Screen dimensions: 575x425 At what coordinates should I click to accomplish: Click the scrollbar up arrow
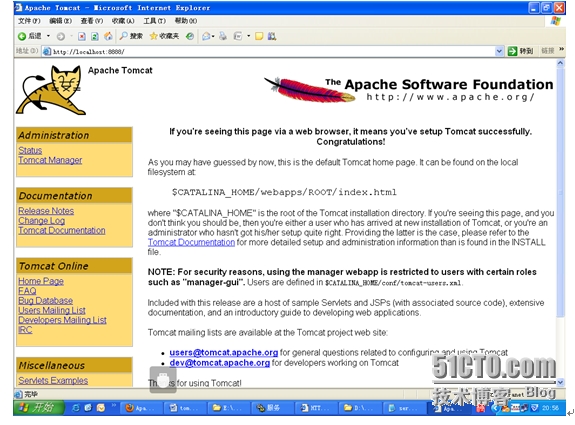(x=560, y=63)
